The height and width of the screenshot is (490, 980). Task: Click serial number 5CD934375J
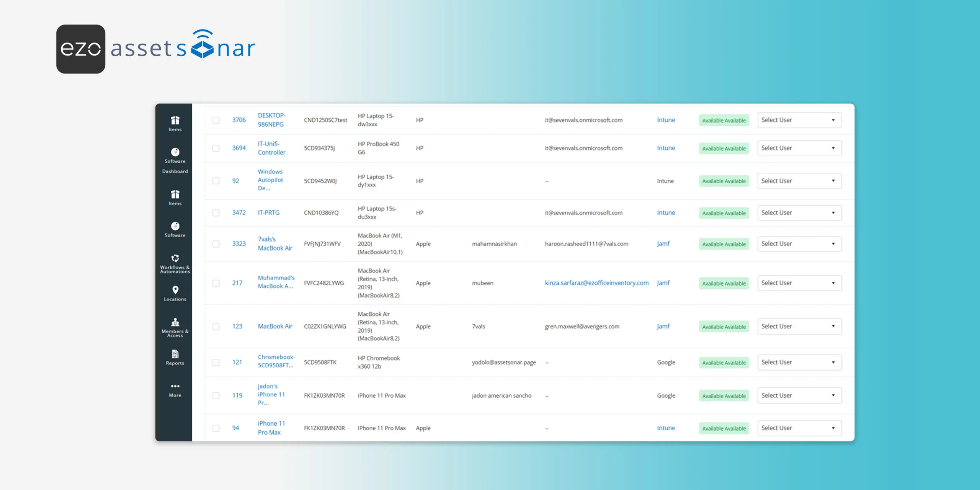[x=319, y=148]
